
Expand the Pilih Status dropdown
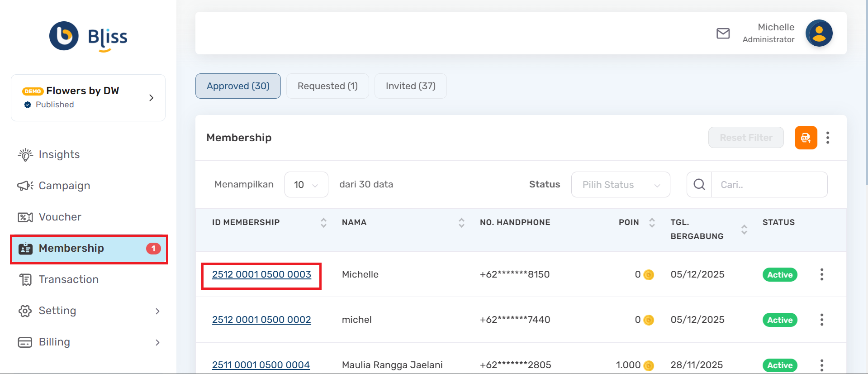coord(620,185)
